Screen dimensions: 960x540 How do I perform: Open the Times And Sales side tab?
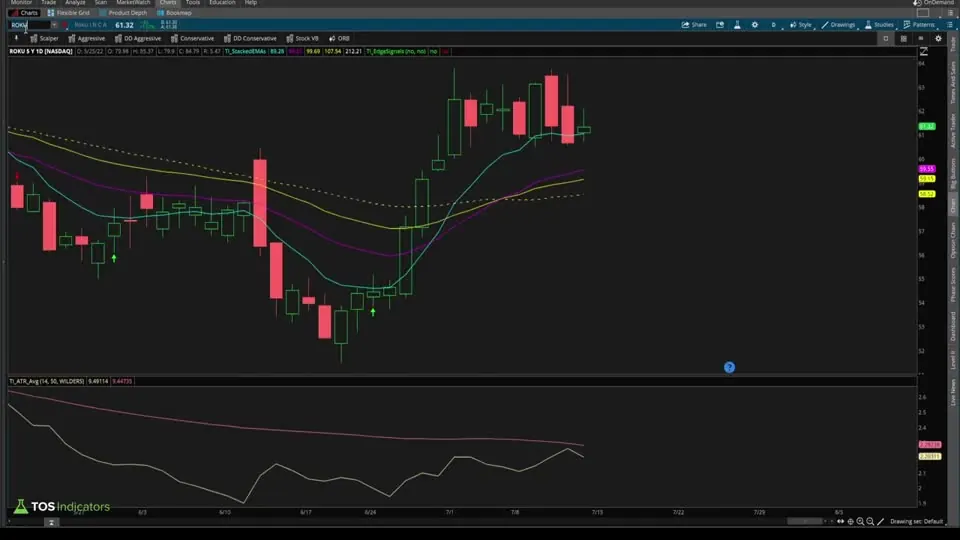tap(953, 82)
